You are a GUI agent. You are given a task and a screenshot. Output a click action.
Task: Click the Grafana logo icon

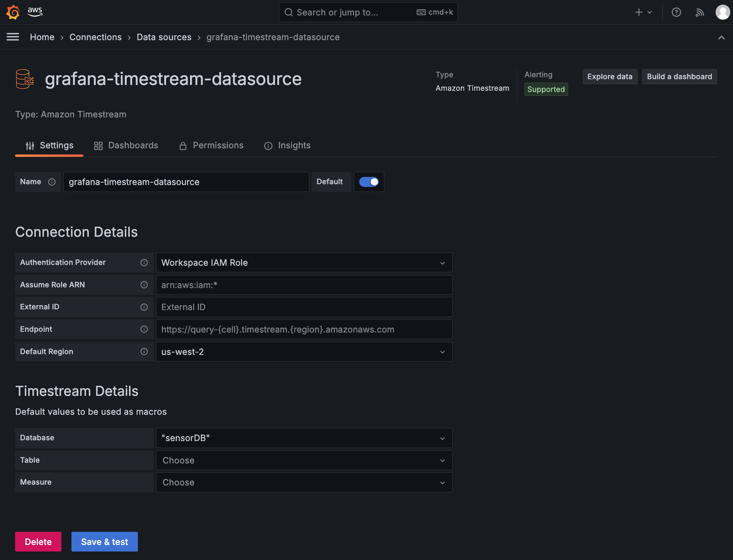[x=13, y=12]
